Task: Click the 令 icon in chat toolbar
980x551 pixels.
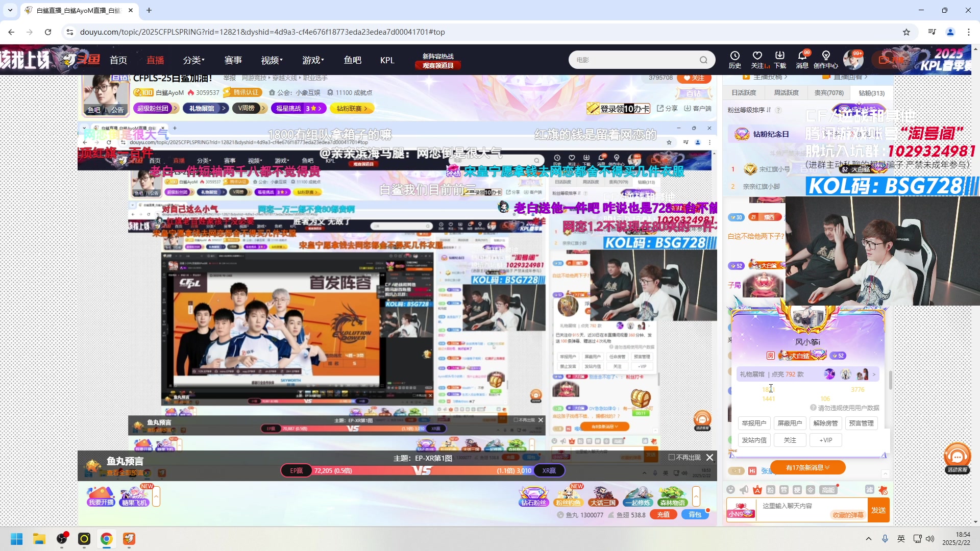Action: [x=811, y=490]
